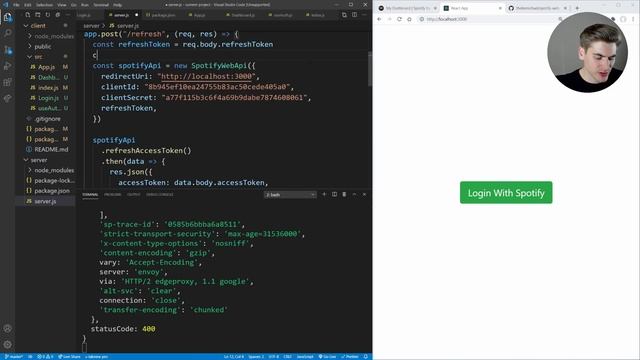Click New Folder icon in explorer toolbar
This screenshot has height=360, width=640.
point(38,15)
